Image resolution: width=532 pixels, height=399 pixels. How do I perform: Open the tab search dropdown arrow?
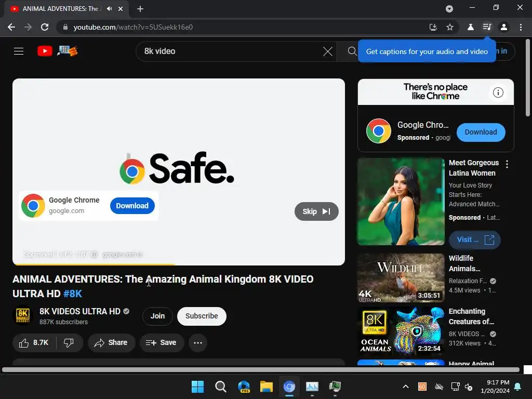pos(449,9)
